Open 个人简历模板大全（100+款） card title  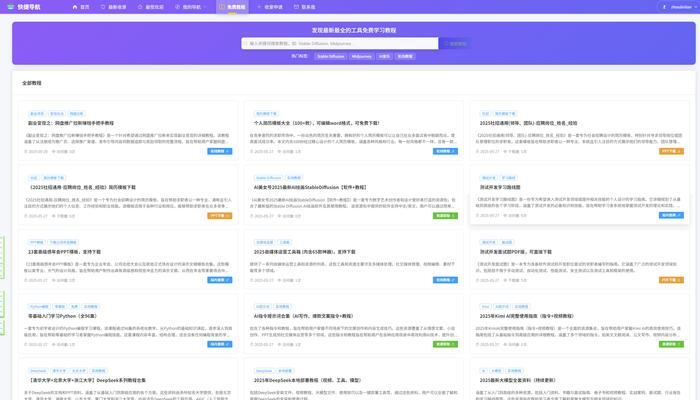pos(317,123)
